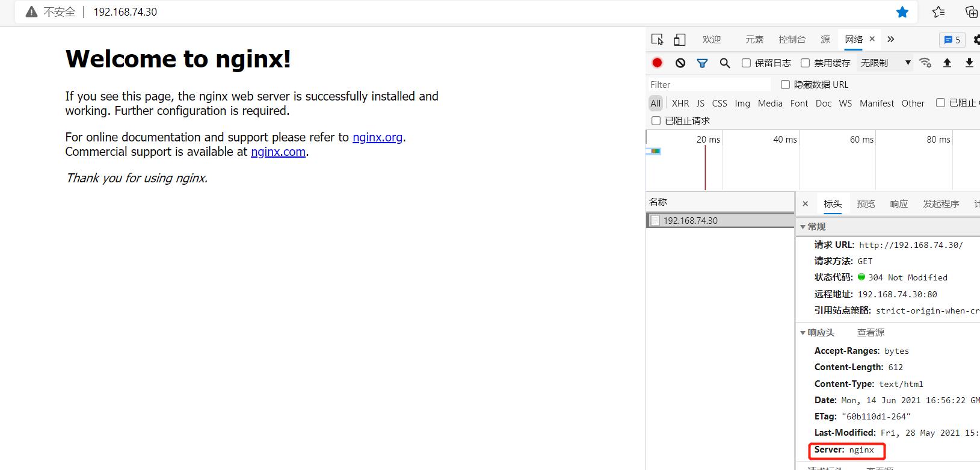980x470 pixels.
Task: Open the nginx.com link
Action: click(x=278, y=152)
